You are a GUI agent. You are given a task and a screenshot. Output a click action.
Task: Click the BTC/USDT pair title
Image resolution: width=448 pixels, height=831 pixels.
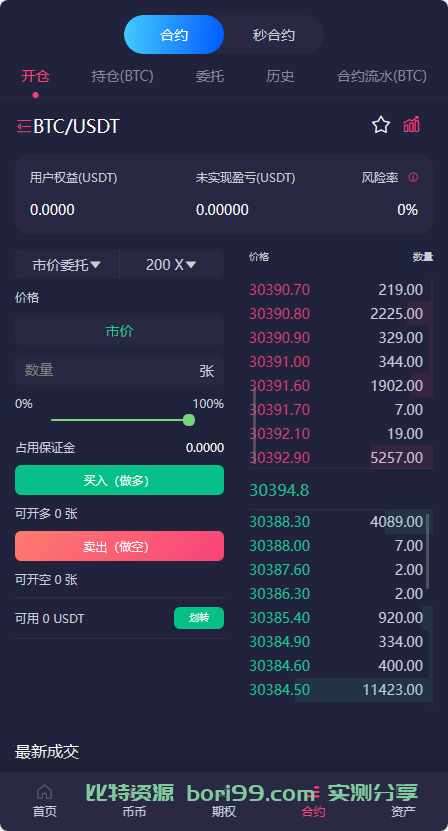(76, 127)
